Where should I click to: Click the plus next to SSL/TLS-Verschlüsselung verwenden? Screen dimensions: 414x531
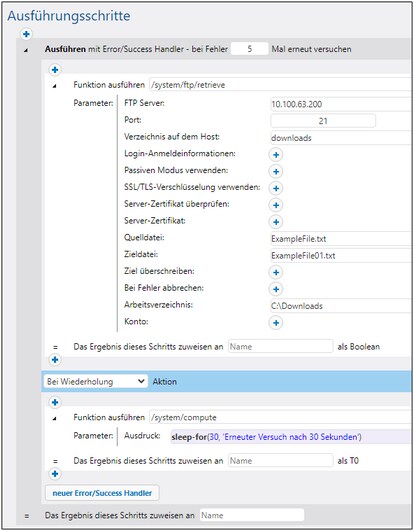pos(276,188)
